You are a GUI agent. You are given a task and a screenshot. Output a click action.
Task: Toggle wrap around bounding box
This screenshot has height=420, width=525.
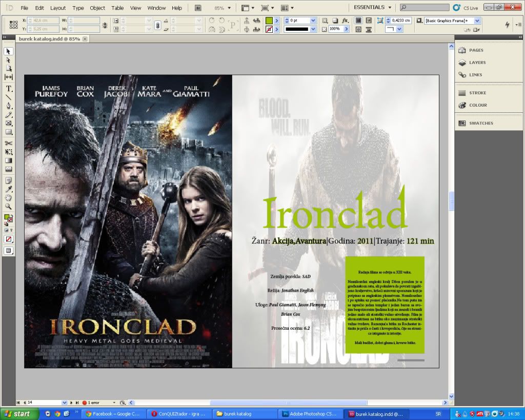[x=369, y=21]
